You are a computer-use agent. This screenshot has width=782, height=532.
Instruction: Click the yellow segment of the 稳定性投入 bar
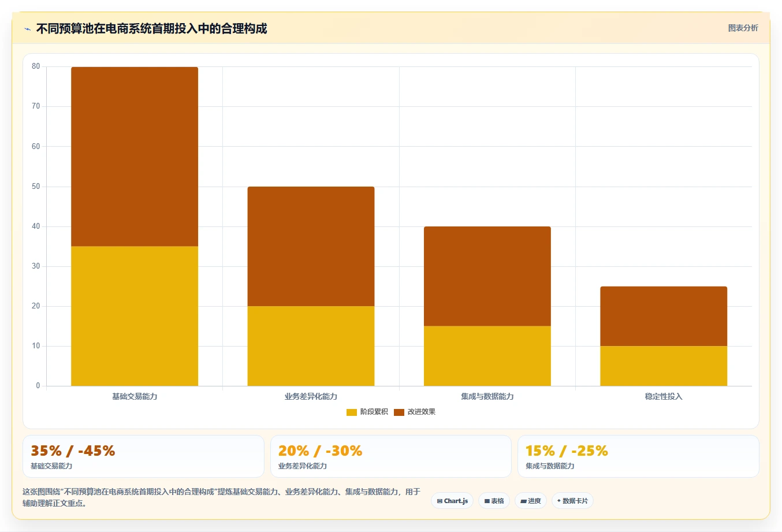click(x=664, y=366)
